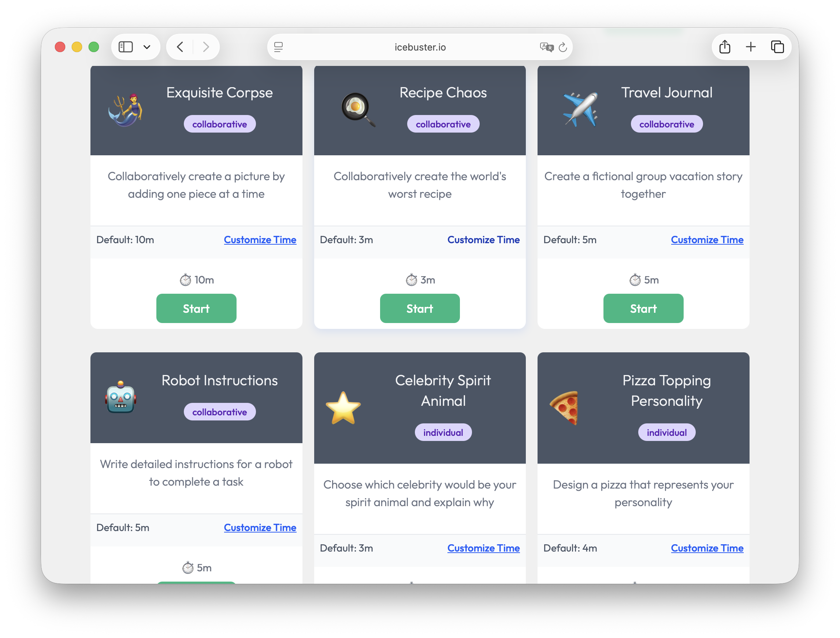Click the individual tag on Pizza Topping Personality
Viewport: 840px width, 638px height.
[x=666, y=433]
